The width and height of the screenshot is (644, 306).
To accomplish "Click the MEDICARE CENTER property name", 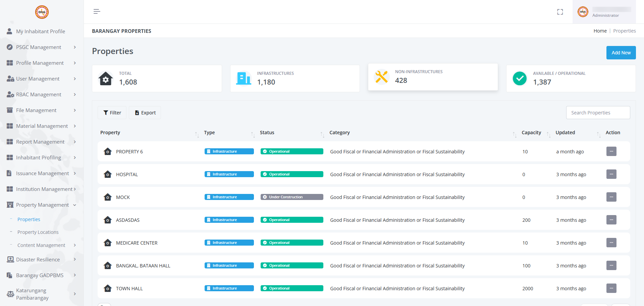I will point(137,243).
